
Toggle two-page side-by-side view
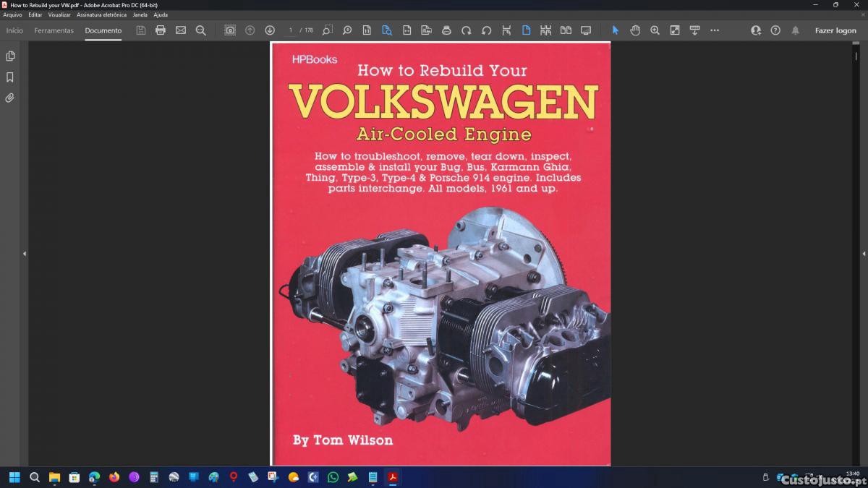click(x=566, y=30)
